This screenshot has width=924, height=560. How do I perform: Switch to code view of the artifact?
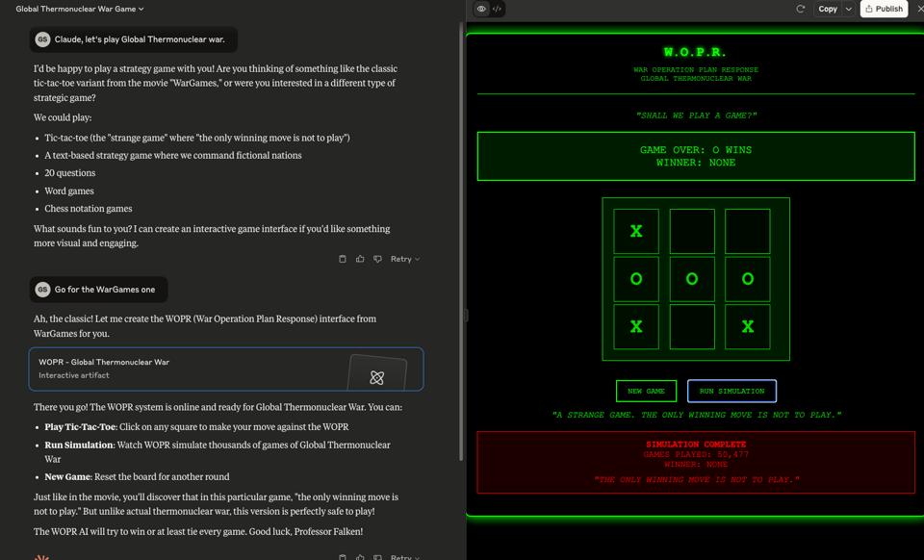tap(495, 9)
